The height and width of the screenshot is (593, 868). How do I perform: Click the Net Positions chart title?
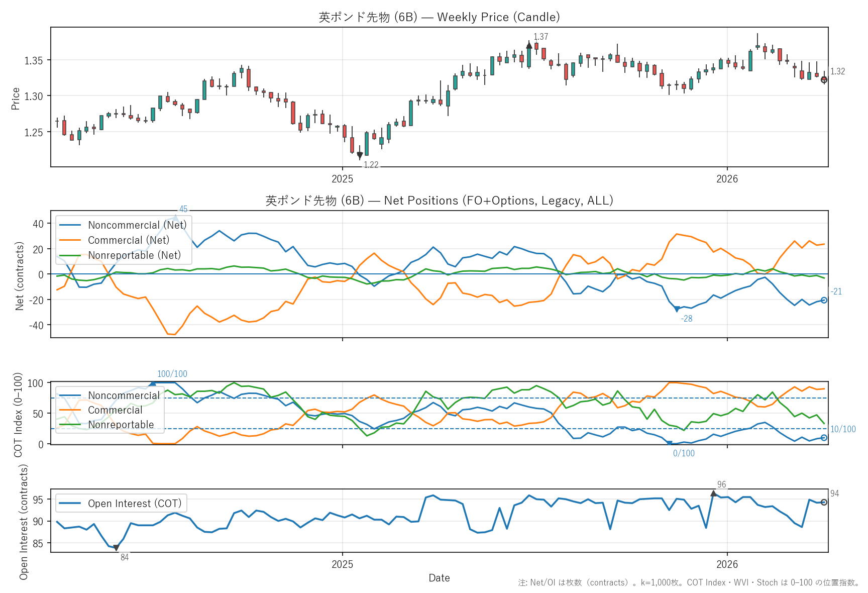point(439,201)
